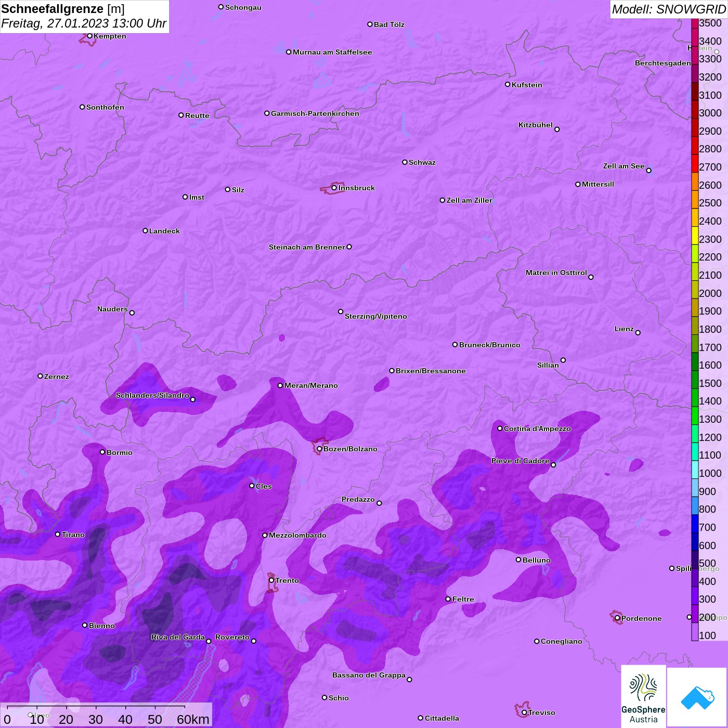The height and width of the screenshot is (728, 728).
Task: Click the Schlanders/Silandro label
Action: pos(152,395)
